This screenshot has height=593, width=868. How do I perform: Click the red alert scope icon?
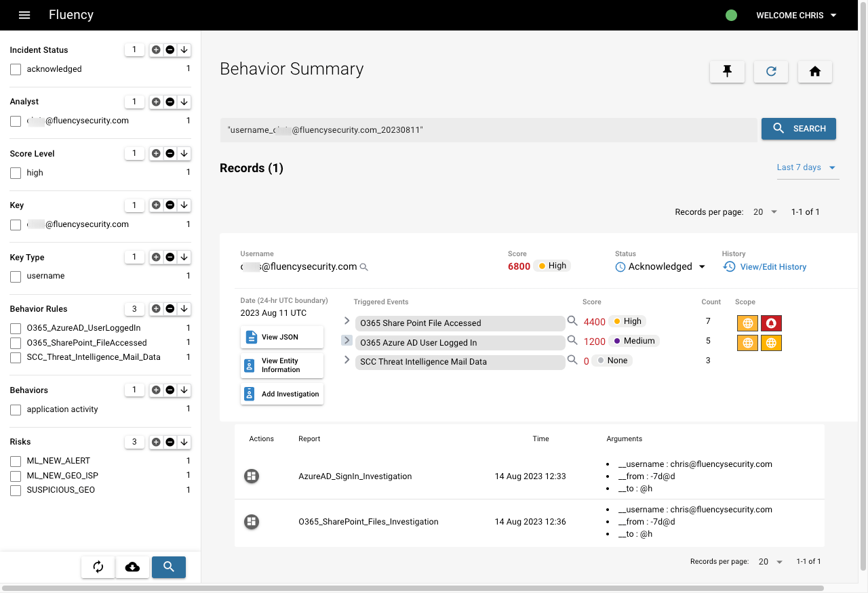(771, 323)
